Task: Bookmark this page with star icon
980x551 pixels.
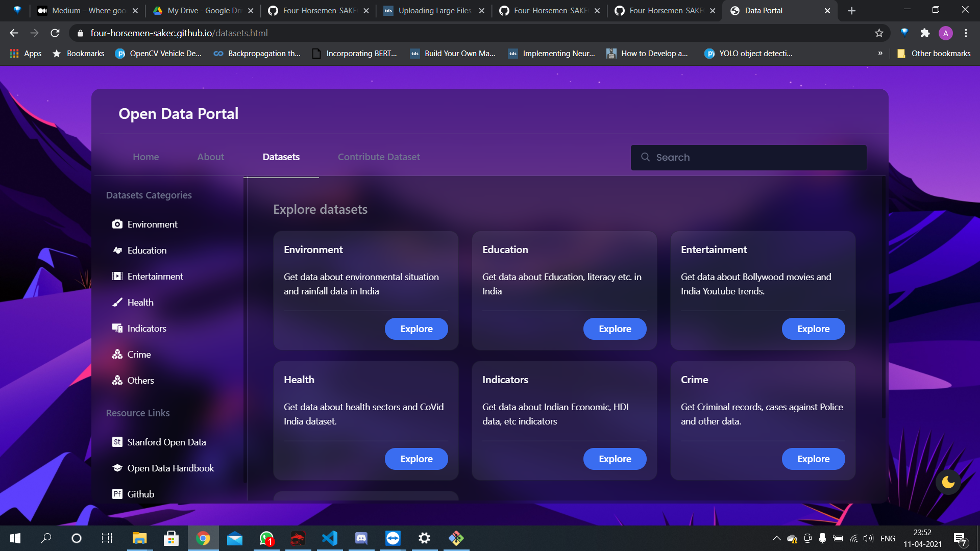Action: (x=879, y=33)
